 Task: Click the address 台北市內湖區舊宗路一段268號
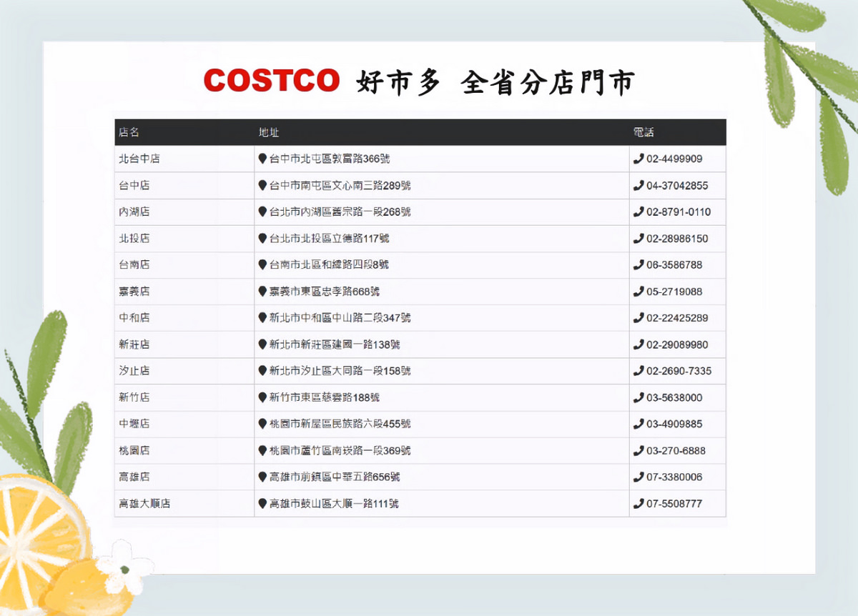pyautogui.click(x=340, y=212)
